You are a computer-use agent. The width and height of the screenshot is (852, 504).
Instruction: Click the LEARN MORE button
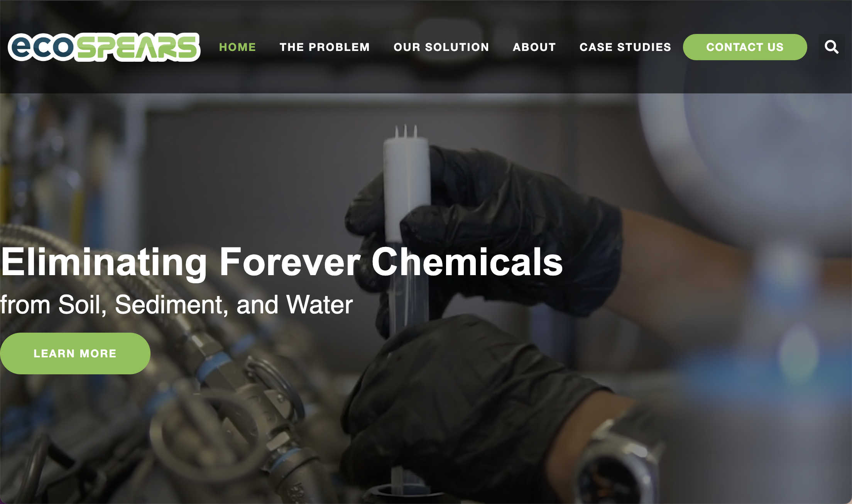click(x=75, y=353)
